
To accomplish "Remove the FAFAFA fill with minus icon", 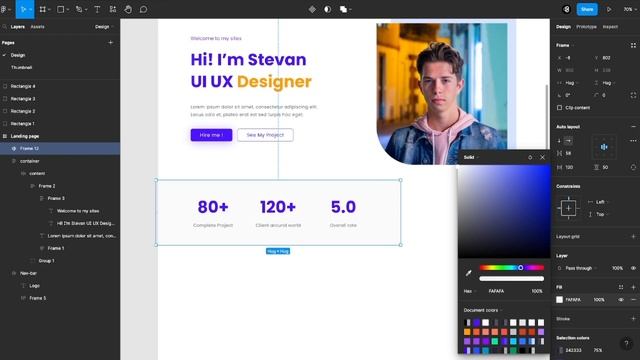I will [x=633, y=300].
